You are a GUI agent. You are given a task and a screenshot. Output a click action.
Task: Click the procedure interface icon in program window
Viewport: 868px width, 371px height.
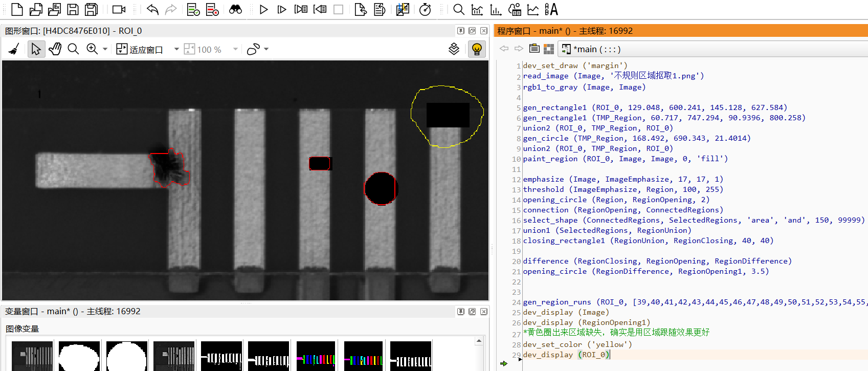[x=535, y=49]
